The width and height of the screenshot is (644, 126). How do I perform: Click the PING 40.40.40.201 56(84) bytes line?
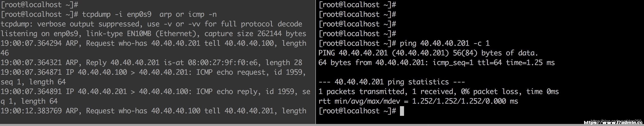[428, 53]
